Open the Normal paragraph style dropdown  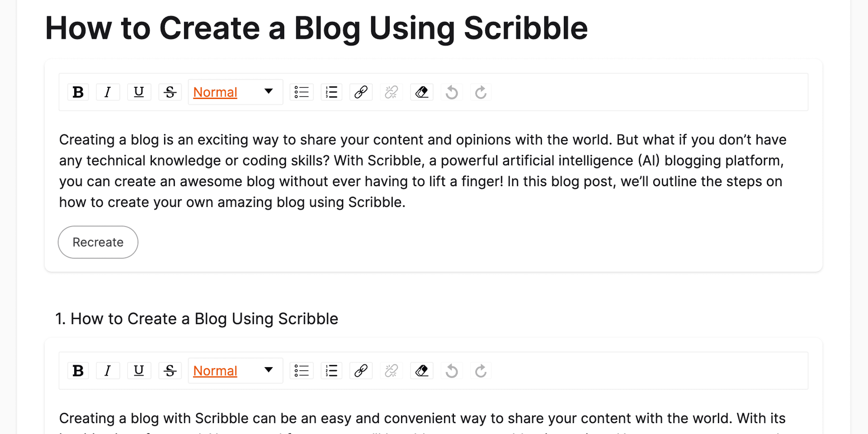coord(235,92)
